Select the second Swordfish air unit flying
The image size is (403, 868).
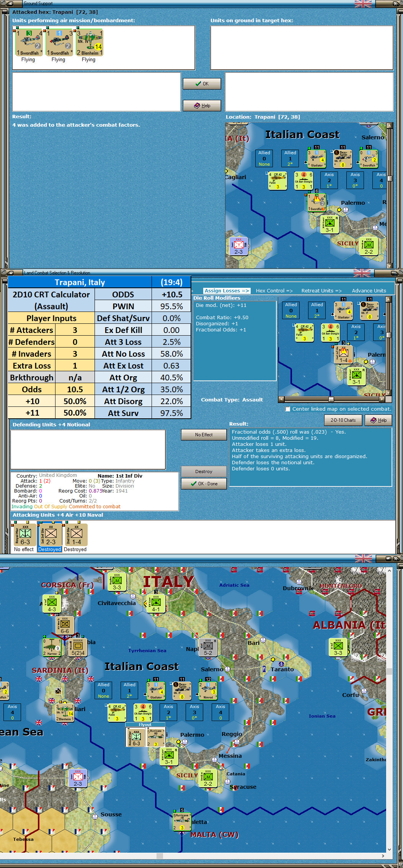pyautogui.click(x=59, y=42)
